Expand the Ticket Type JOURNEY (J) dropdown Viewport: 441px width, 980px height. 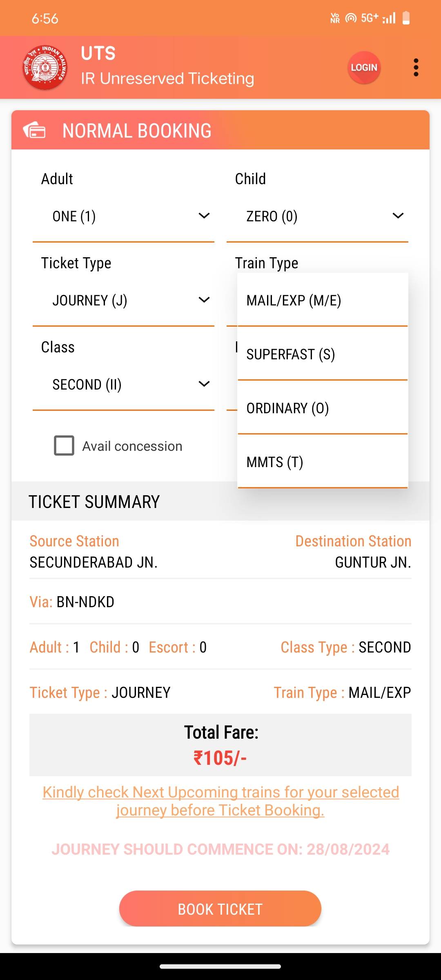click(123, 300)
